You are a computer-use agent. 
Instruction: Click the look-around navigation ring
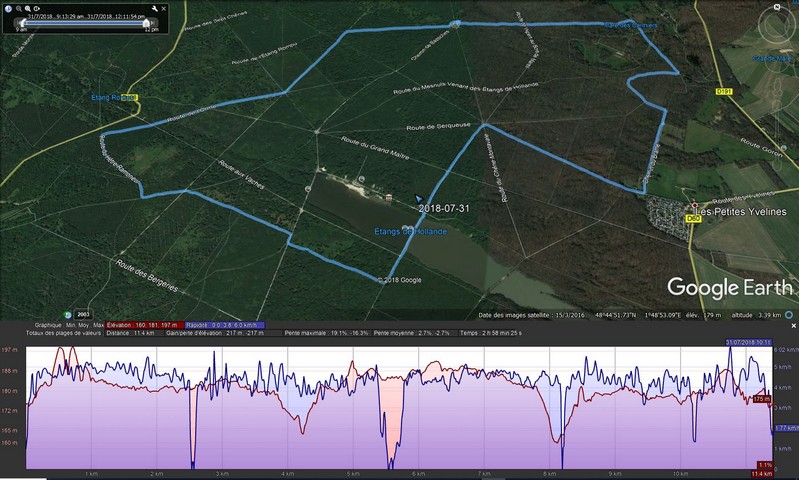coord(777,25)
